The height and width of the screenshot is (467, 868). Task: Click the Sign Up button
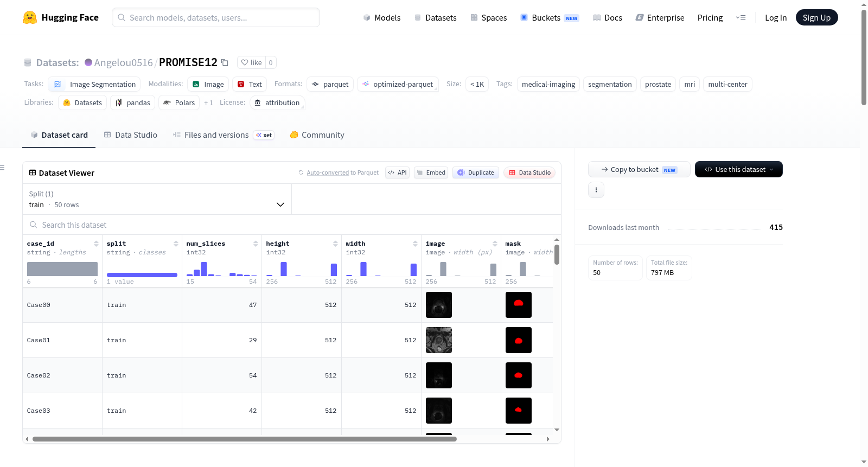(x=816, y=17)
